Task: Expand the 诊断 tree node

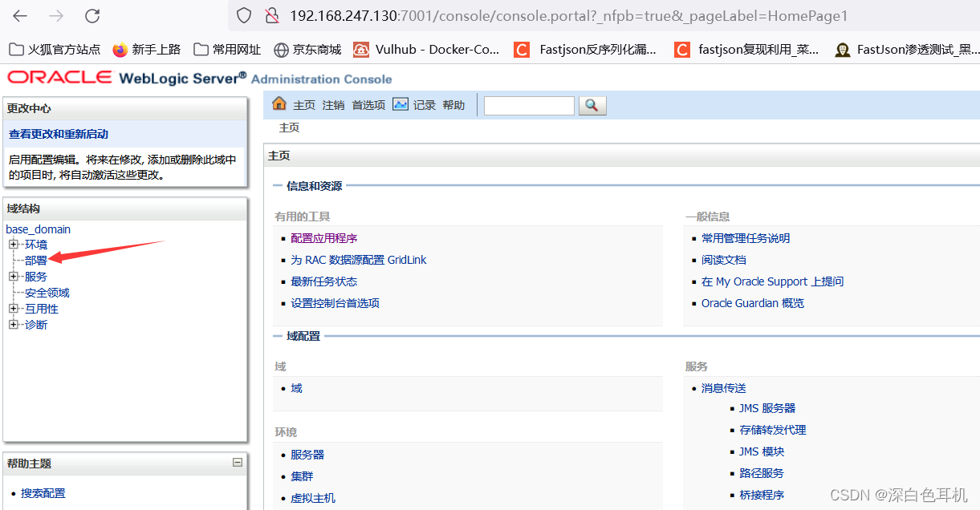Action: coord(14,324)
